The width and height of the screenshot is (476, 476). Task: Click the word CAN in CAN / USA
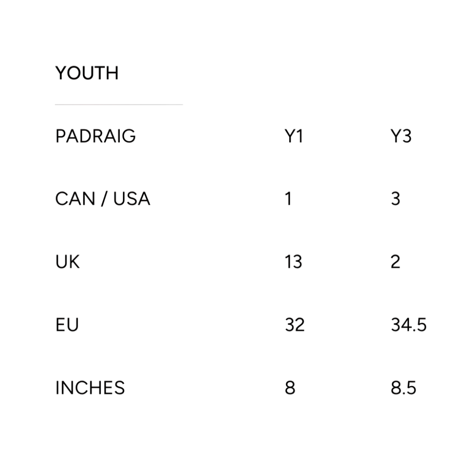point(75,199)
